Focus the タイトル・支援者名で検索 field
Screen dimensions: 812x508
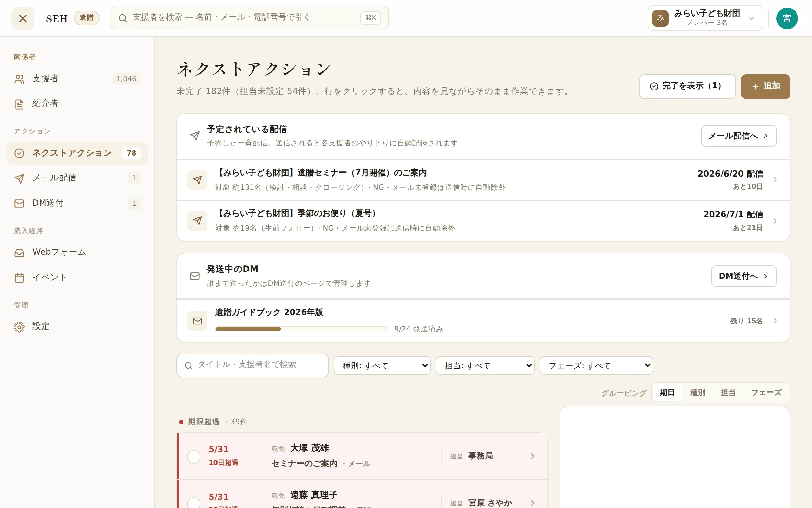coord(252,365)
